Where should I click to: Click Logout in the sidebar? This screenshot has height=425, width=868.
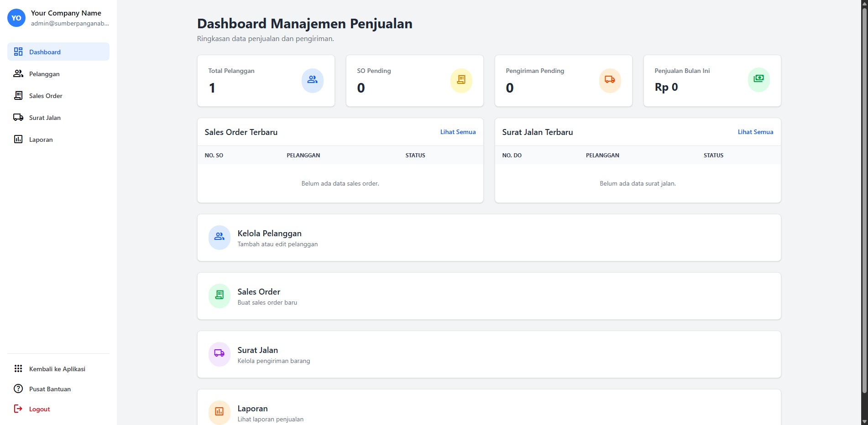click(x=39, y=409)
